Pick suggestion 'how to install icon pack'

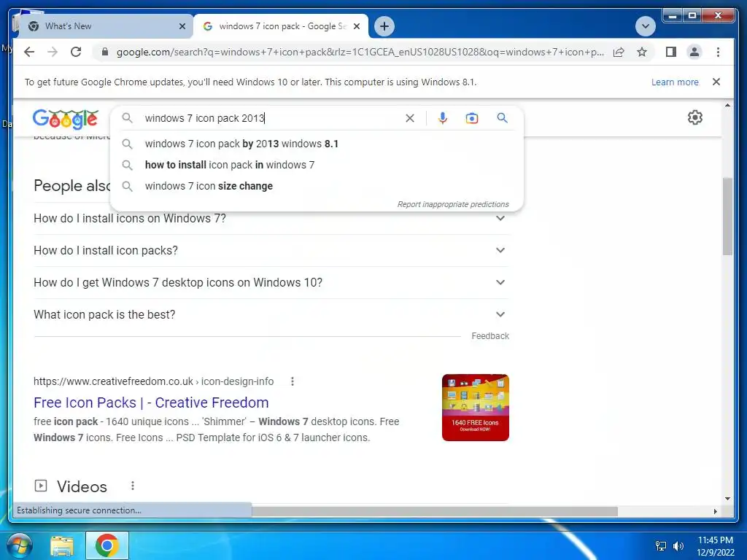(317, 165)
